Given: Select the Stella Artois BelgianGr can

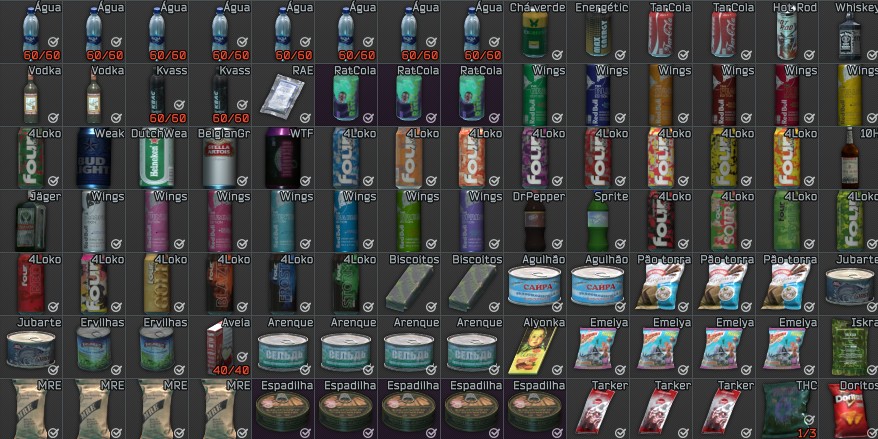Looking at the screenshot, I should tap(220, 158).
